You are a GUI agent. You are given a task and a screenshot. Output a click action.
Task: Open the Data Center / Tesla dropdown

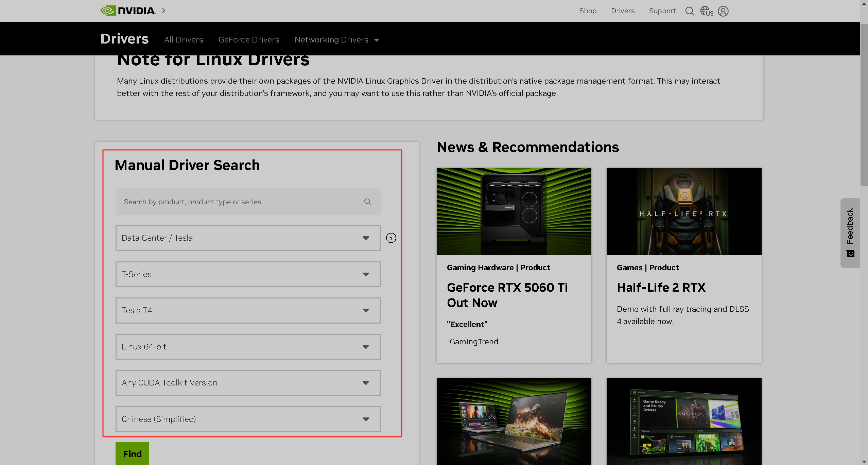tap(248, 238)
